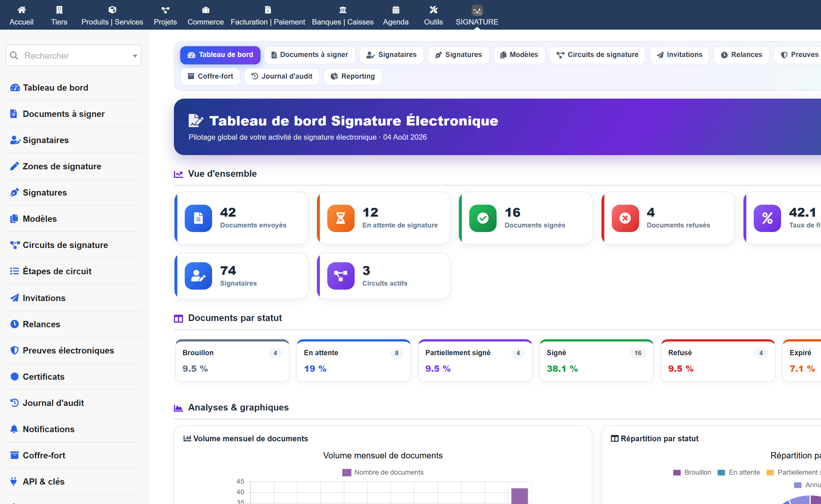
Task: Click the Projets network icon
Action: [165, 10]
